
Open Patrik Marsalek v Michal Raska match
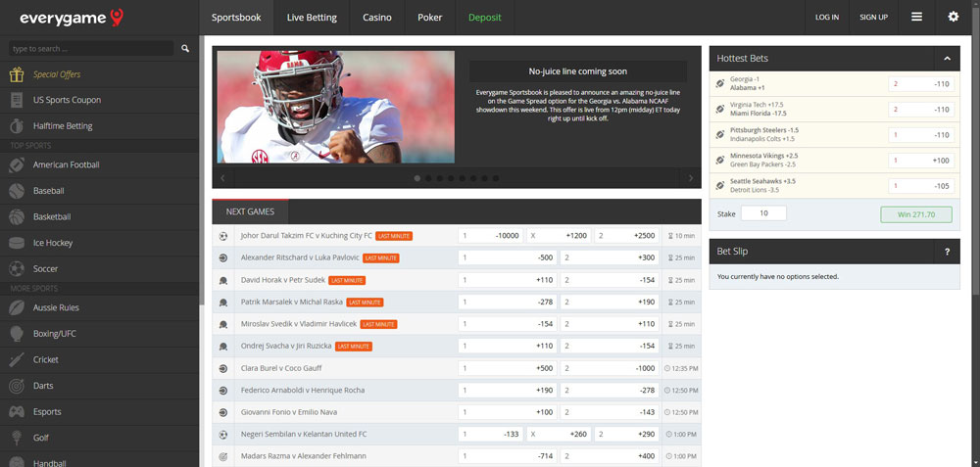pyautogui.click(x=292, y=302)
